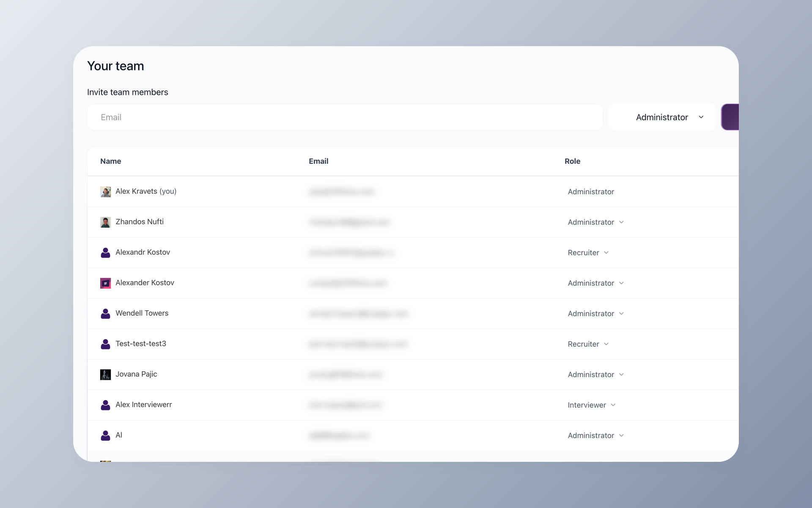Open the Administrator role dropdown for invites
Image resolution: width=812 pixels, height=508 pixels.
(x=662, y=117)
